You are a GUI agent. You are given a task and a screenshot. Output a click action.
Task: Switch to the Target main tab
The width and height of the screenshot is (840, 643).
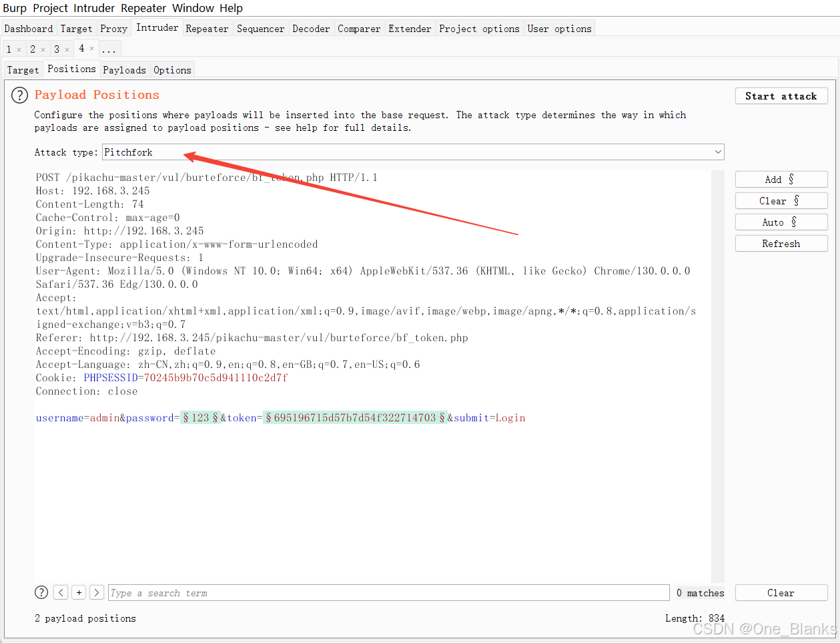pyautogui.click(x=76, y=29)
